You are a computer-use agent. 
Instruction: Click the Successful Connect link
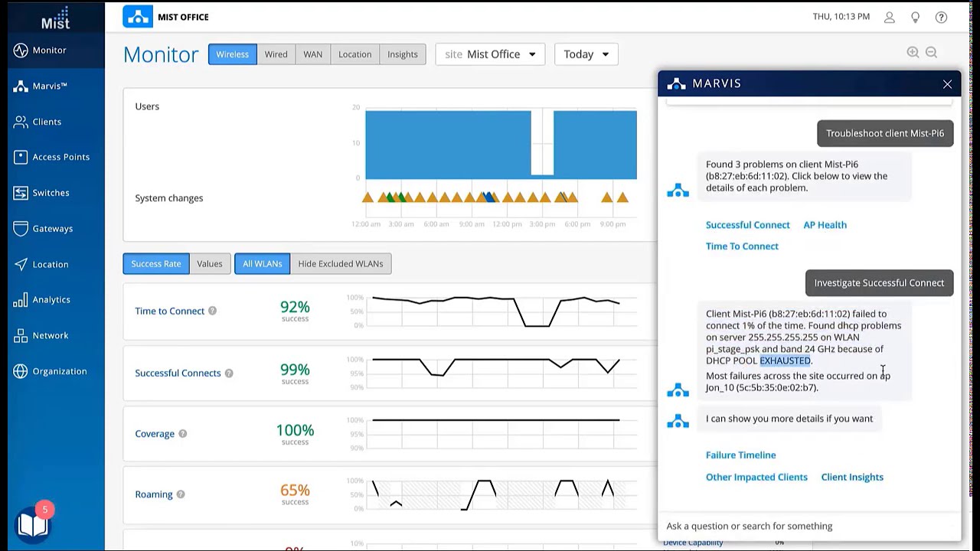coord(747,225)
